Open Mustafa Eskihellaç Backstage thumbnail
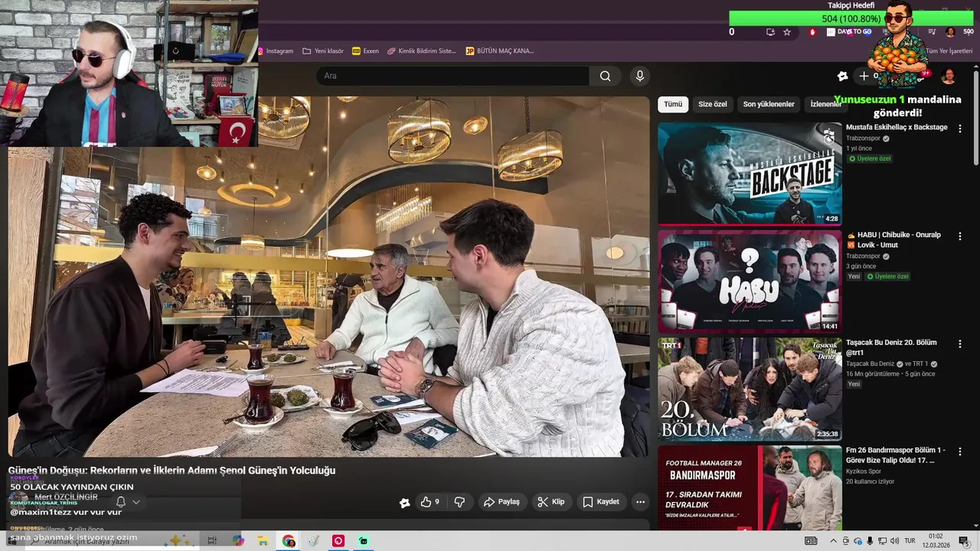The image size is (980, 551). pyautogui.click(x=750, y=174)
